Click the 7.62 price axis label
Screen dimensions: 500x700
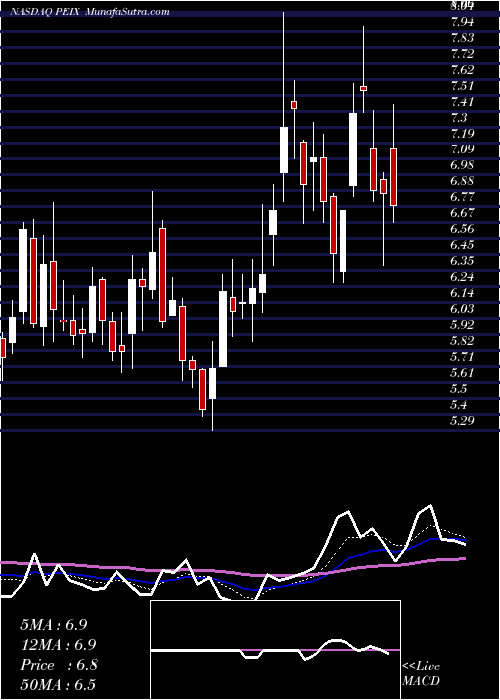pyautogui.click(x=462, y=70)
